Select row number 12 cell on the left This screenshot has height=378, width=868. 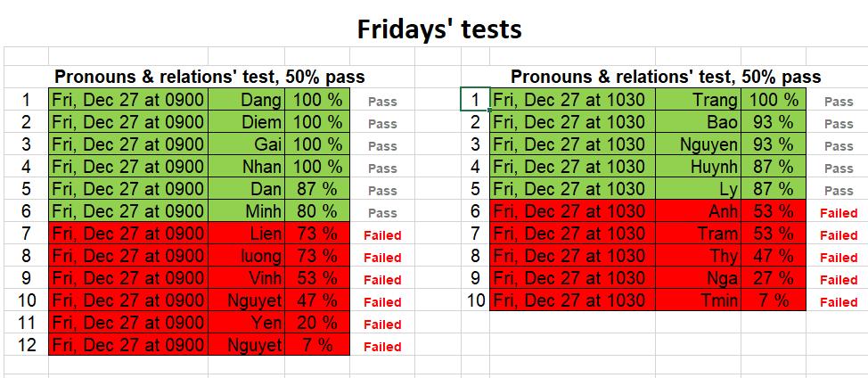[x=26, y=344]
